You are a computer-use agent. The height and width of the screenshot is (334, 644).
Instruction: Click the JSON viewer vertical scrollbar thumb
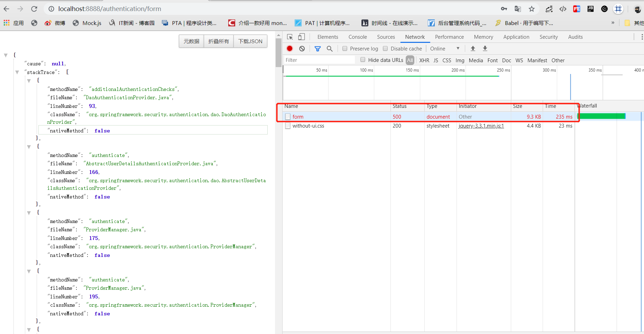pyautogui.click(x=278, y=53)
